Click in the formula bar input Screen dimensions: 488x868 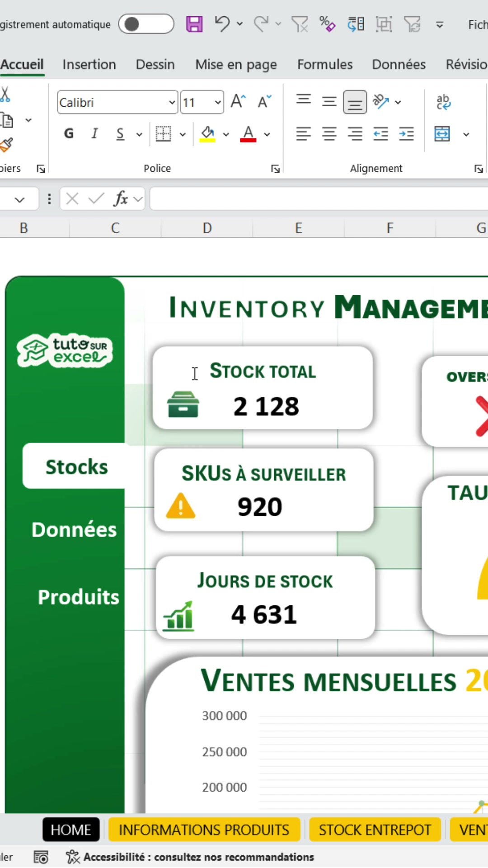click(x=319, y=199)
